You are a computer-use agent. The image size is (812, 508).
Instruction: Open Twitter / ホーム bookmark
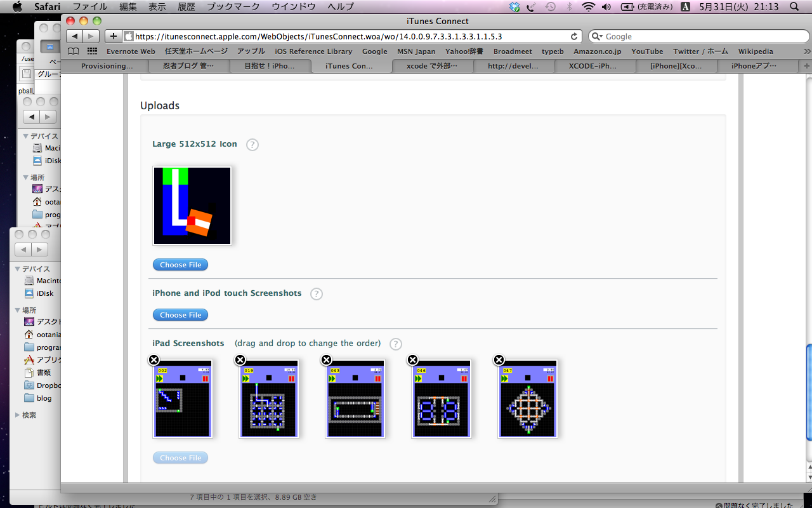(701, 51)
